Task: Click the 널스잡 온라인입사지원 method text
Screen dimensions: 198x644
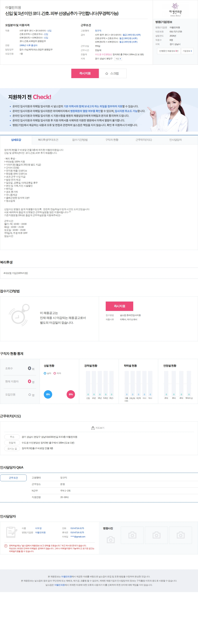Action: pyautogui.click(x=130, y=315)
